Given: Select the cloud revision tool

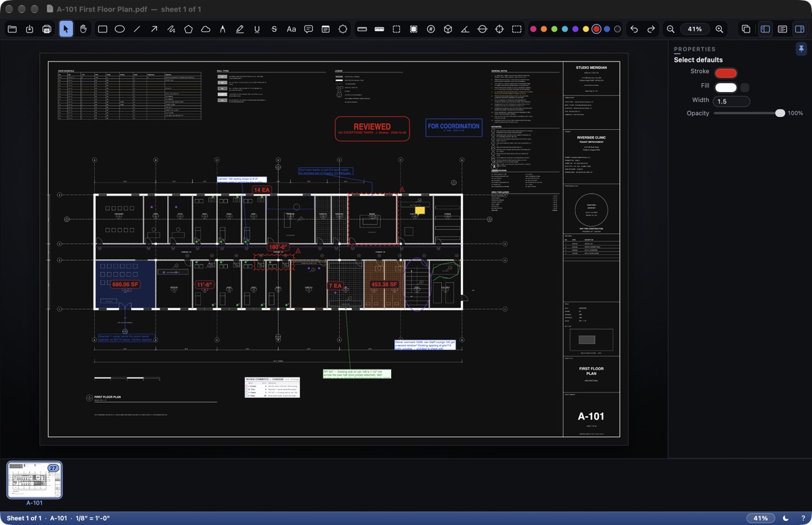Looking at the screenshot, I should point(206,29).
